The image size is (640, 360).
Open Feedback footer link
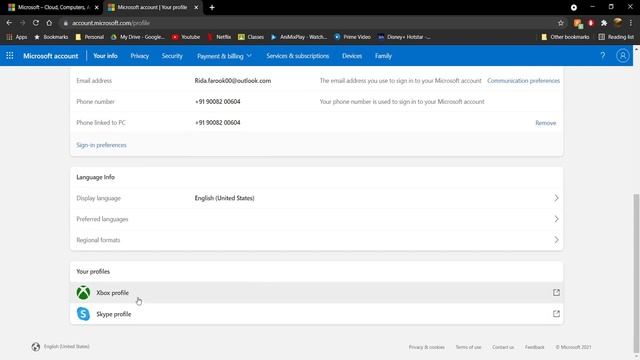tap(535, 347)
